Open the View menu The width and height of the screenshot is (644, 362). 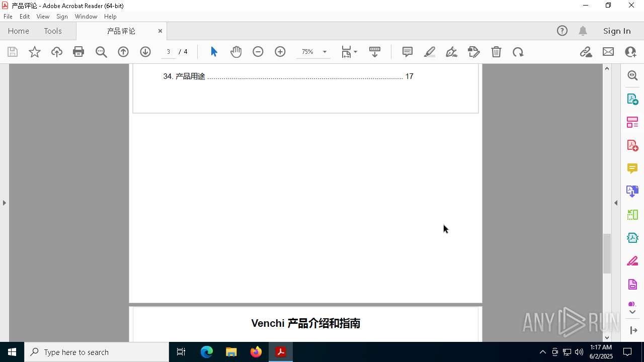tap(43, 17)
